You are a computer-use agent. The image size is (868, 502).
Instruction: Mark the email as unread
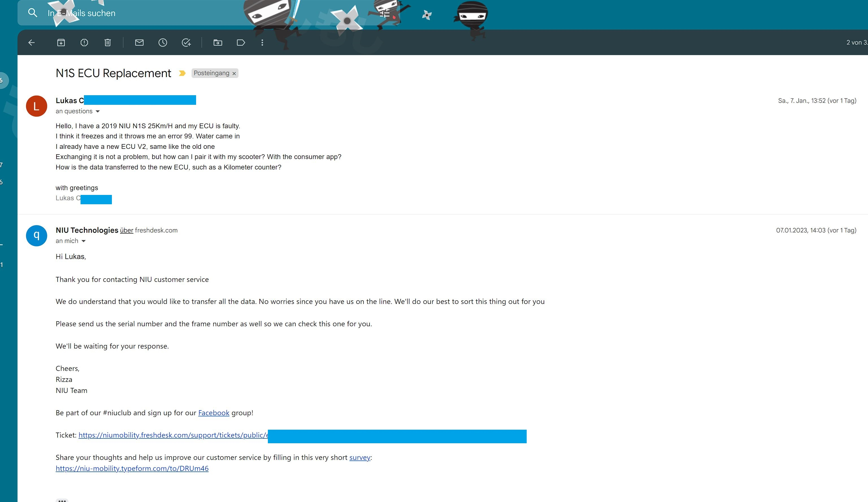point(139,42)
